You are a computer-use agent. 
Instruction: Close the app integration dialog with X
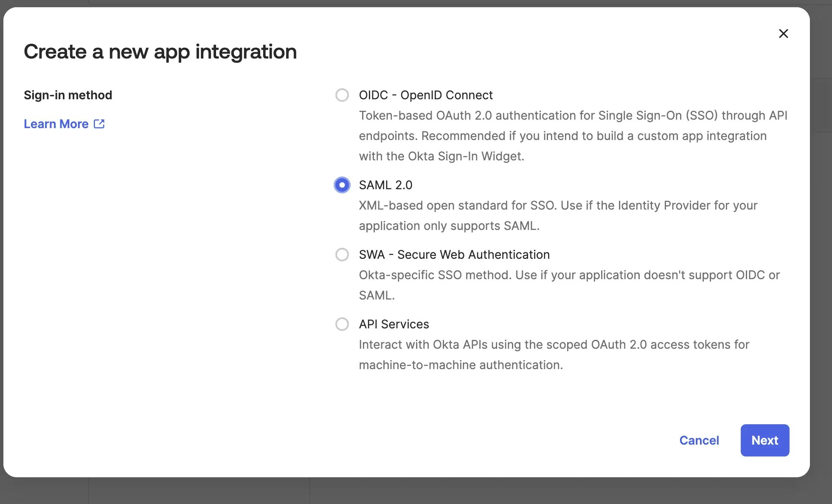coord(783,34)
